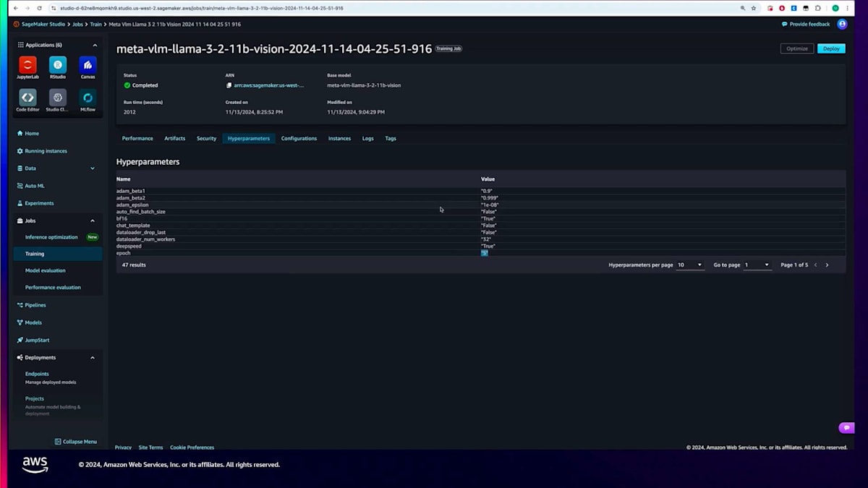Click the highlighted epoch value cell
The image size is (868, 488).
(x=485, y=253)
